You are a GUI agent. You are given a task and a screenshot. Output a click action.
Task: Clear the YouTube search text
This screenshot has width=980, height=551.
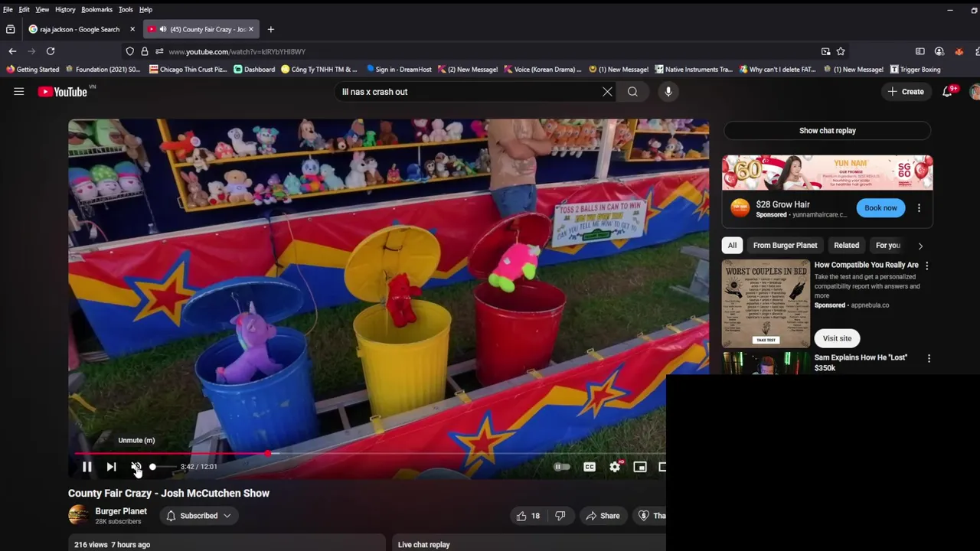tap(607, 92)
